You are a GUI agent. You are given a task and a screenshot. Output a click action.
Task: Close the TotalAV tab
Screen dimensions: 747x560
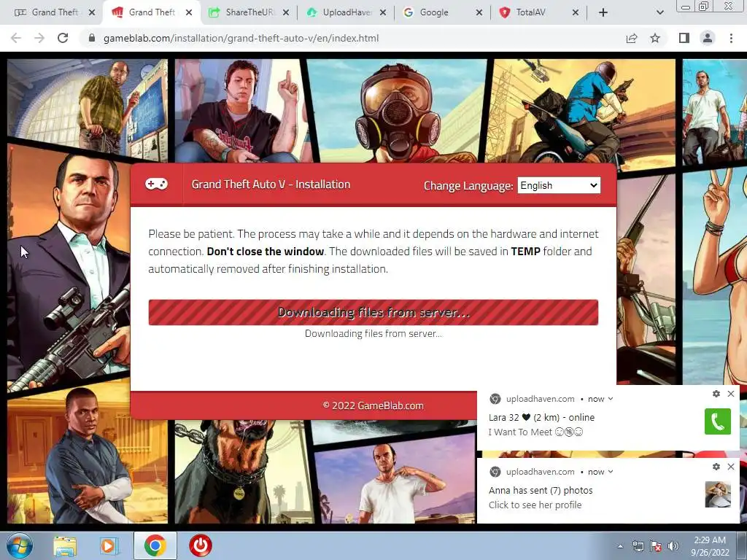point(576,13)
